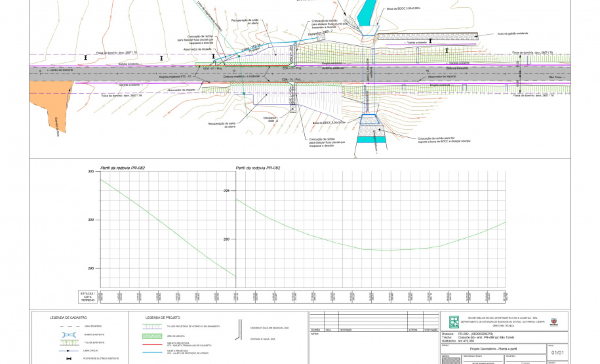Click the Paraná state coat of arms
The width and height of the screenshot is (600, 364).
[553, 321]
